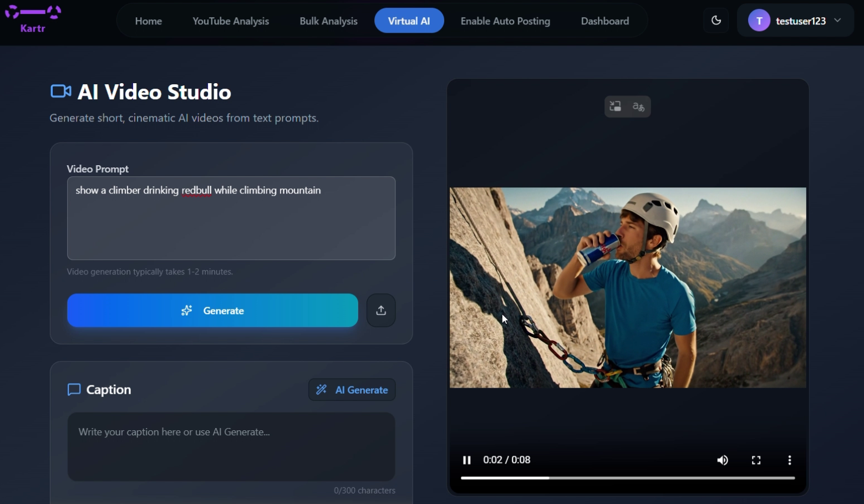Click 'Video generation typically takes 1-2 minutes' note
The width and height of the screenshot is (864, 504).
(x=150, y=272)
